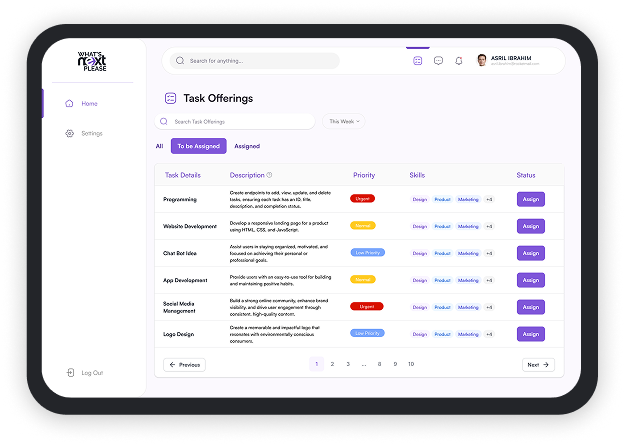
Task: Select the To be Assigned tab
Action: [x=198, y=146]
